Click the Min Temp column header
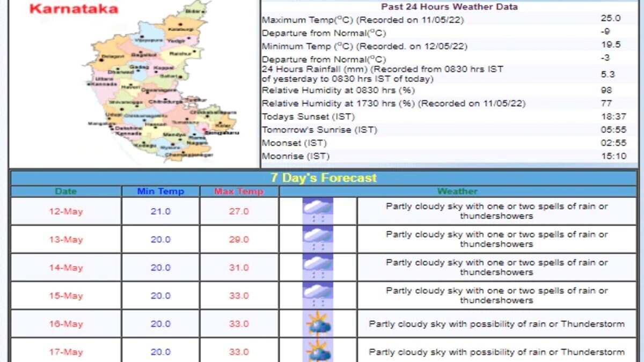The width and height of the screenshot is (644, 362). point(160,191)
